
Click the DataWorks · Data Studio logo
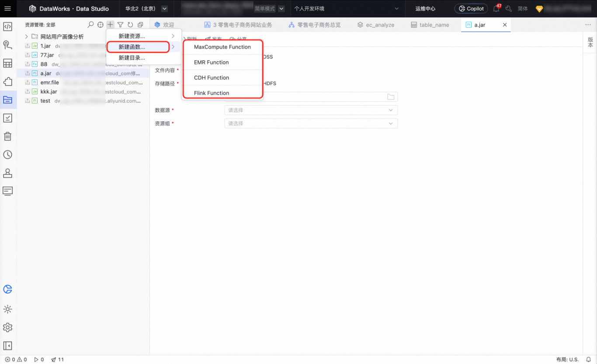coord(70,9)
